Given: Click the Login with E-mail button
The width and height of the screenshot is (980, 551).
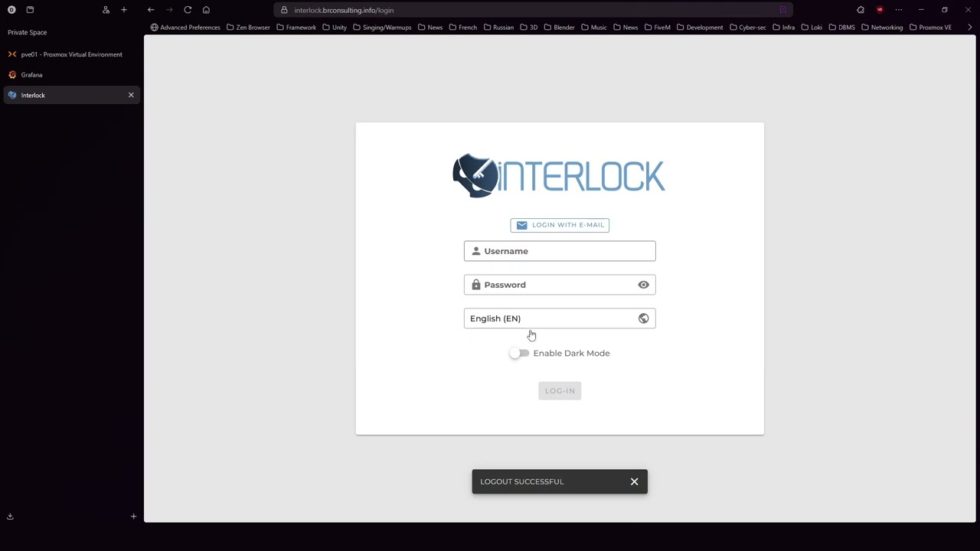Looking at the screenshot, I should pos(560,225).
